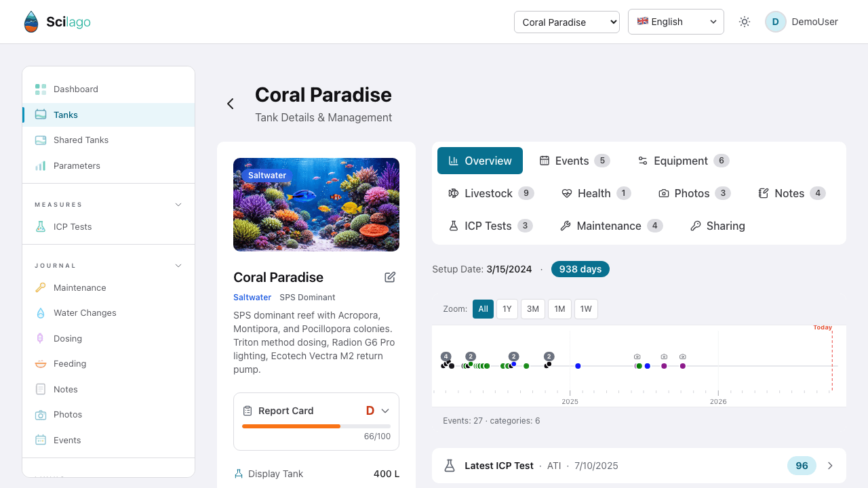Switch to the Equipment tab

pyautogui.click(x=683, y=161)
